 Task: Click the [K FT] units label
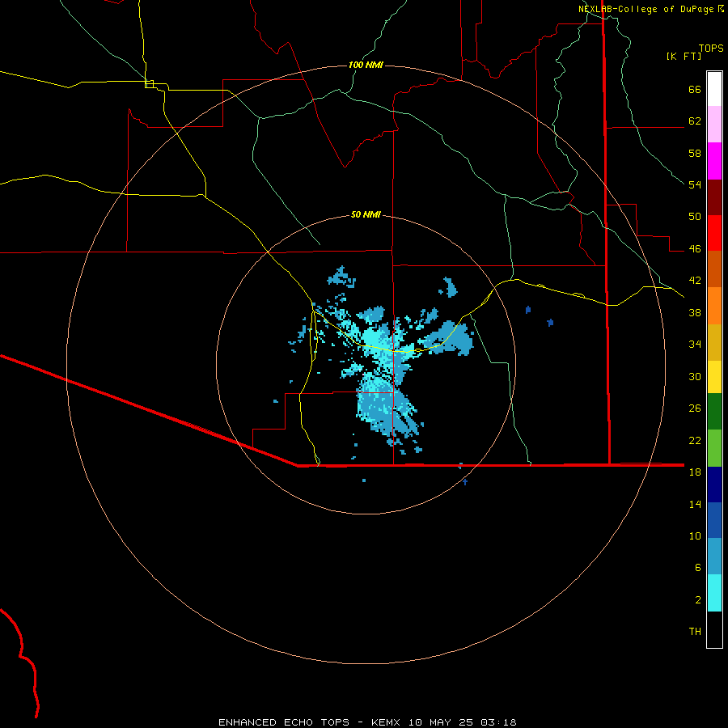(684, 57)
